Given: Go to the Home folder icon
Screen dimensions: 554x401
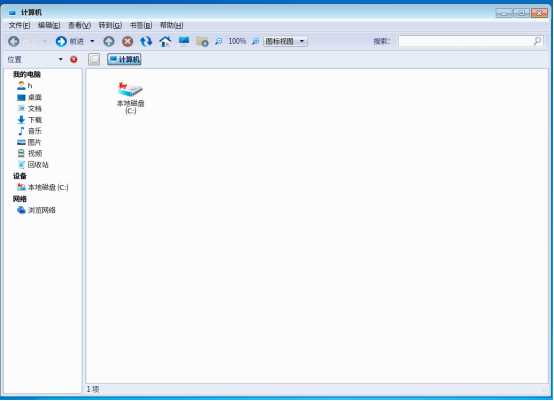Looking at the screenshot, I should 165,41.
